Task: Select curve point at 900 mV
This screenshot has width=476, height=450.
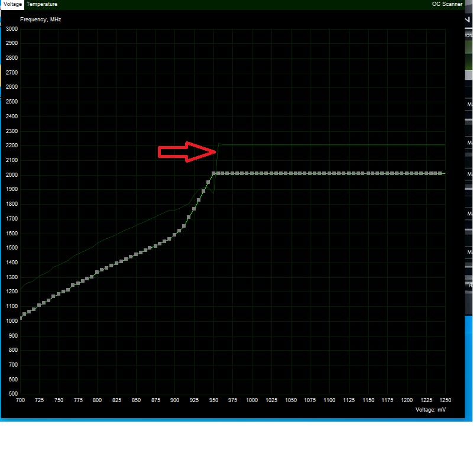Action: click(174, 234)
